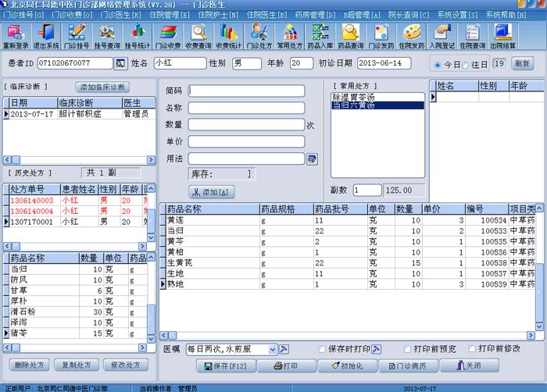Select the 往日 radio button
547x392 pixels.
pyautogui.click(x=465, y=66)
